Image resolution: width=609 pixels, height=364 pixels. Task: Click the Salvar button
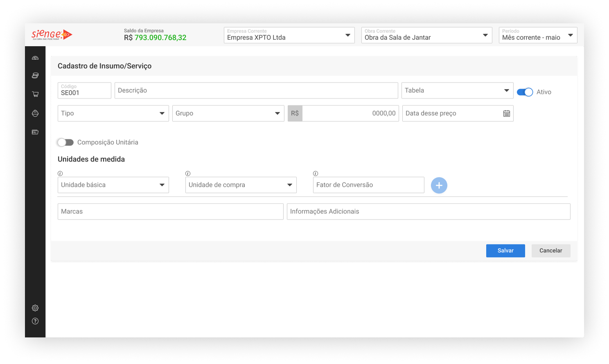(505, 251)
